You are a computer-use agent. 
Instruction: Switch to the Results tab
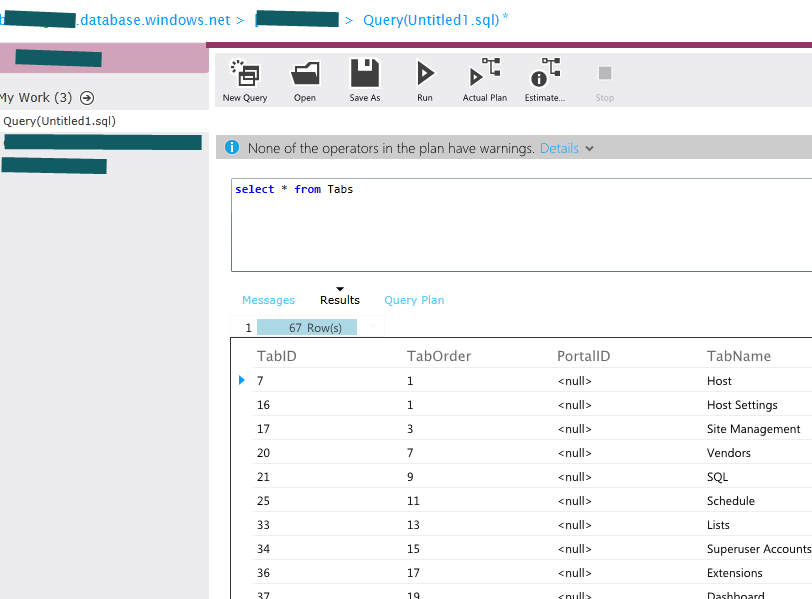[340, 300]
